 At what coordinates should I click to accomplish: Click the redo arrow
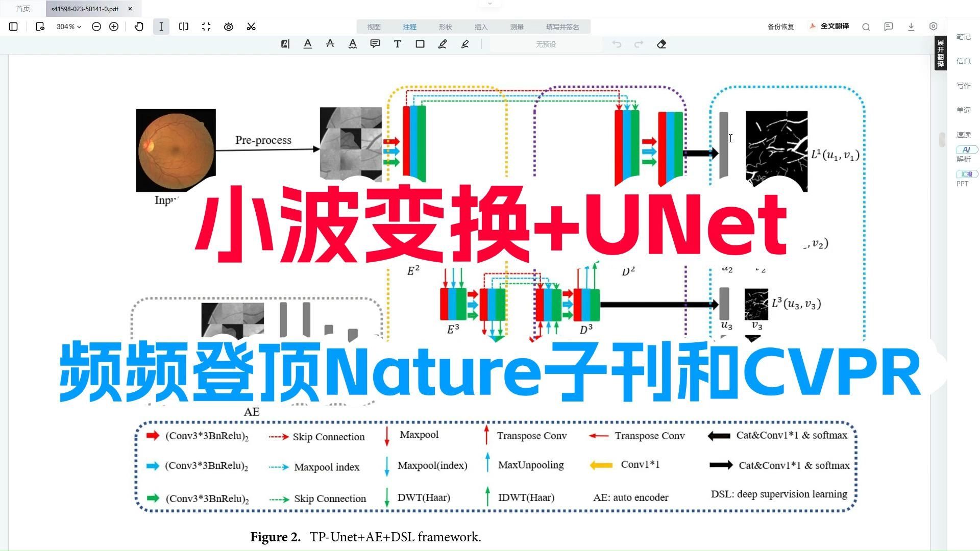639,44
